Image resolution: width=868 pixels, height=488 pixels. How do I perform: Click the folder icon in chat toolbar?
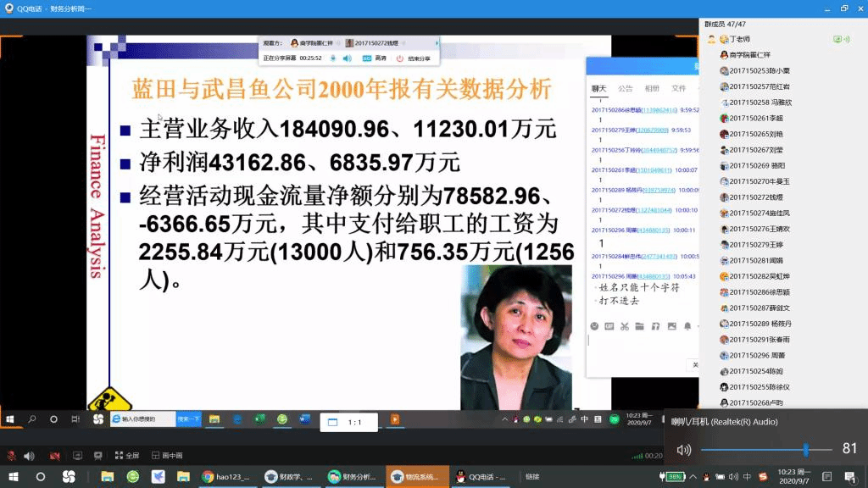pos(640,326)
